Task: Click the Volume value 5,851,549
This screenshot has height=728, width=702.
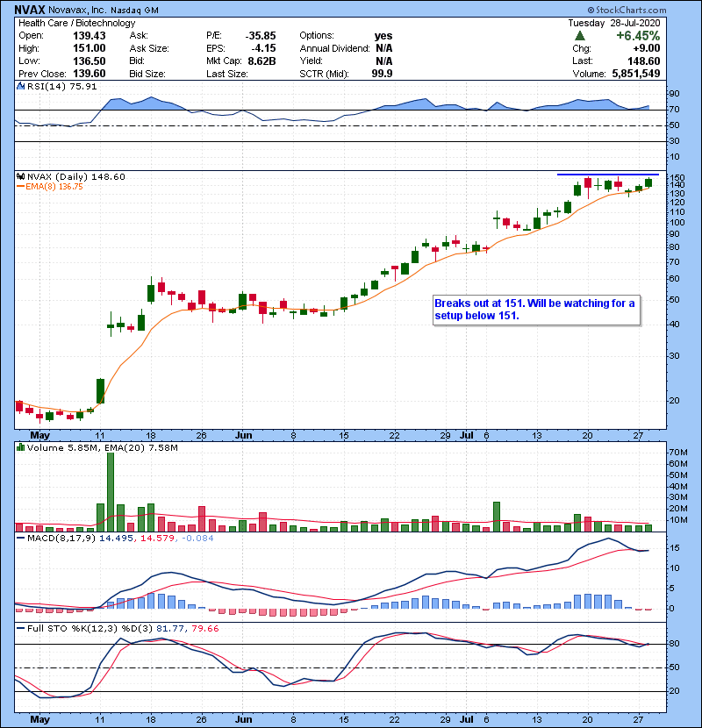Action: [x=636, y=74]
